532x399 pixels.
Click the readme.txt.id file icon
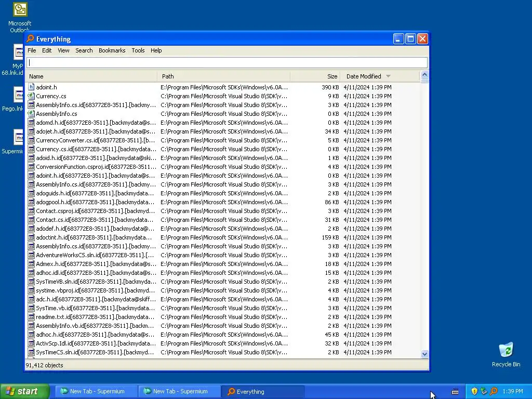pos(31,316)
